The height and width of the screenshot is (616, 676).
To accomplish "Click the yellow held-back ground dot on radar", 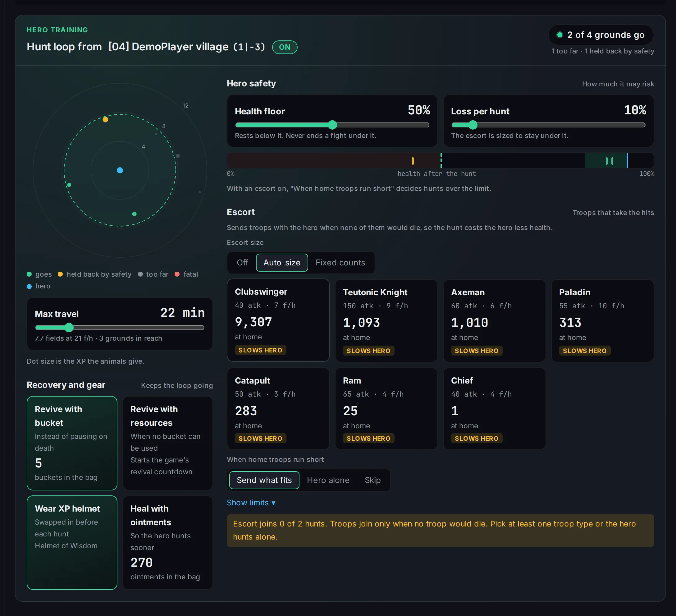I will (105, 119).
